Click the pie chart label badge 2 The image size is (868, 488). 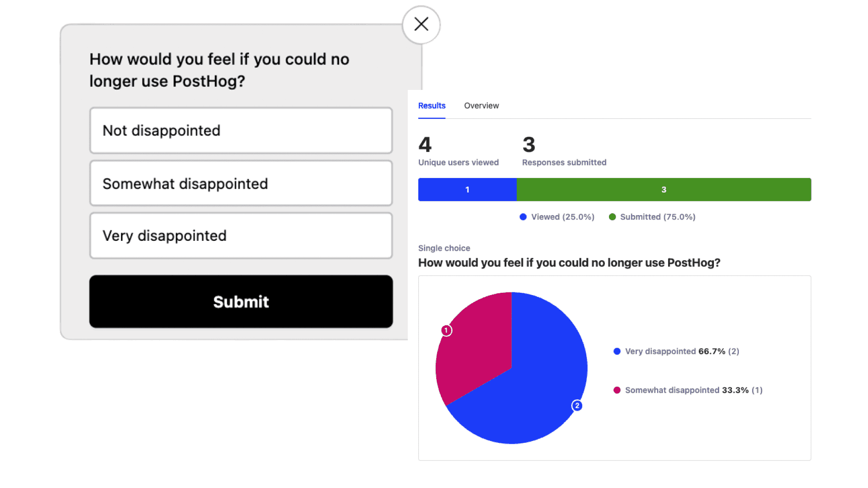point(577,406)
